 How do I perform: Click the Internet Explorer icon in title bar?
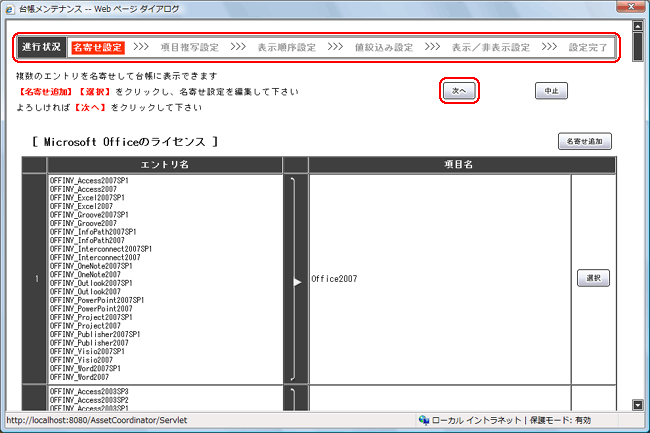coord(10,9)
